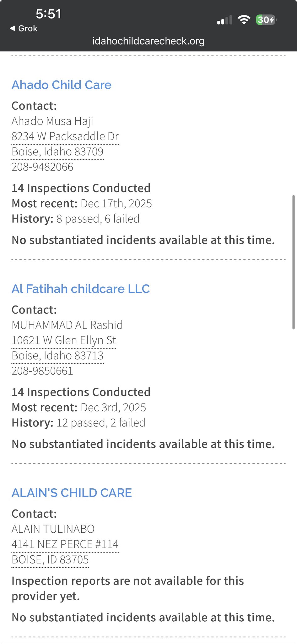The height and width of the screenshot is (644, 297).
Task: Tap the cellular signal bars icon
Action: tap(224, 20)
